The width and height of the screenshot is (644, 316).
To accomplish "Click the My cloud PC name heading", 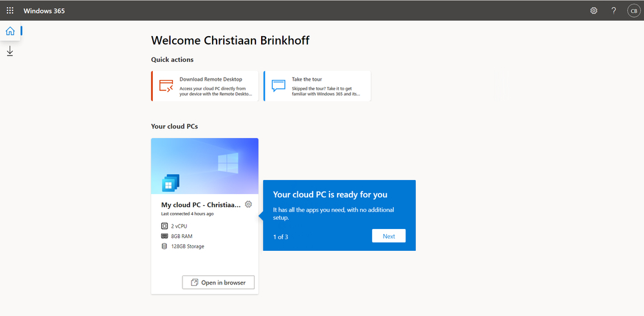I will 201,205.
